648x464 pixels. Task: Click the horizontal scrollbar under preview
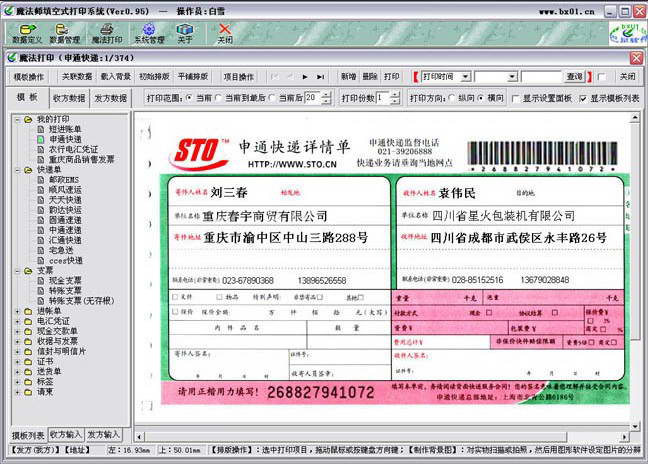(x=382, y=437)
